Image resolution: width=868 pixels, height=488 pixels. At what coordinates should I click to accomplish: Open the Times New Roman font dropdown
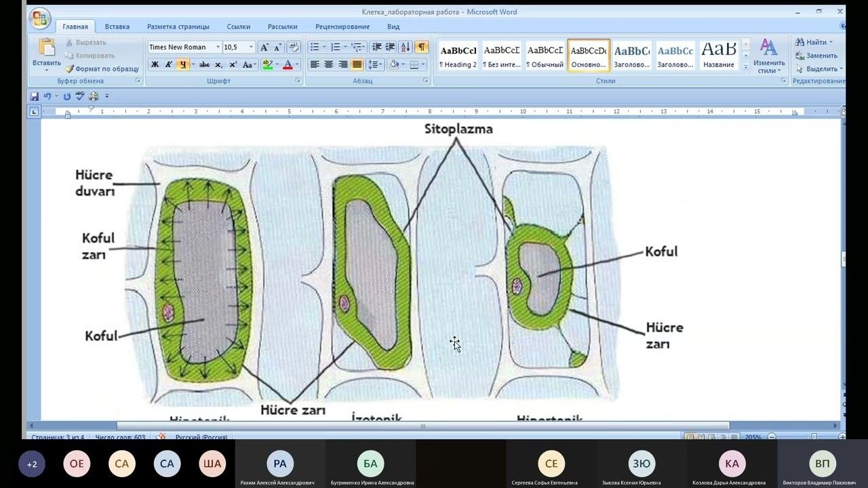pos(218,47)
